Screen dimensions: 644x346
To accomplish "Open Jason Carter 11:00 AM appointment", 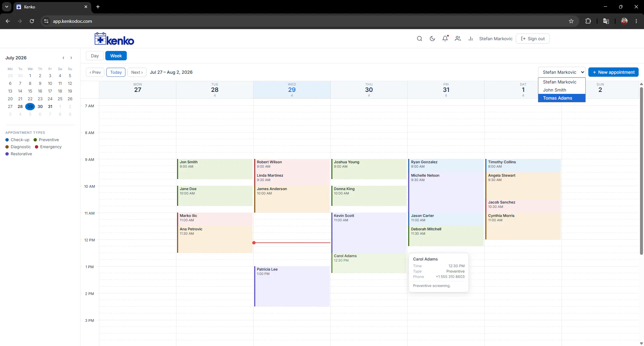I will 446,219.
